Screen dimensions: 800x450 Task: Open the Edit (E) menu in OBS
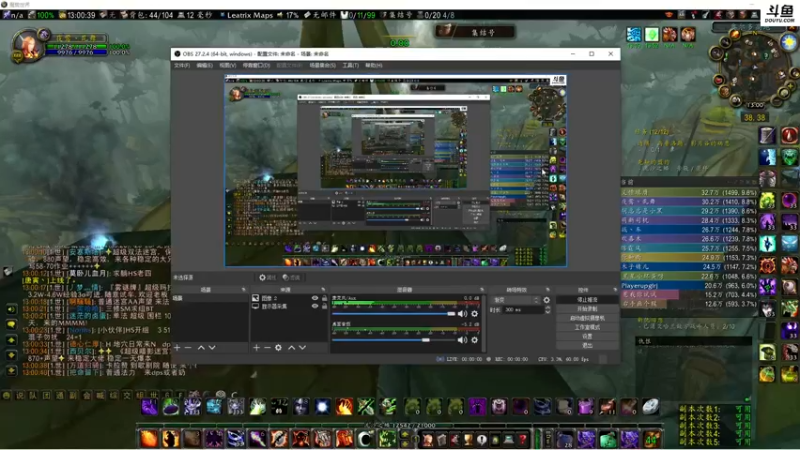pyautogui.click(x=205, y=65)
